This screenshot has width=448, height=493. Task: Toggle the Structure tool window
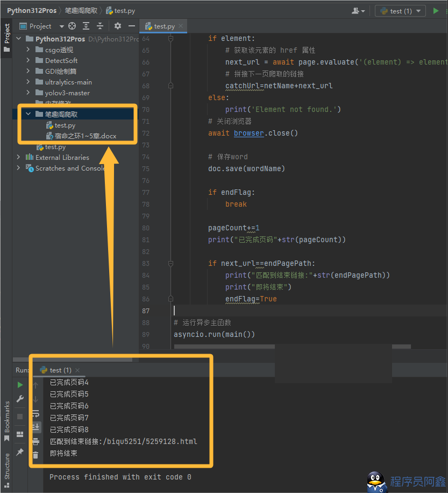click(6, 470)
